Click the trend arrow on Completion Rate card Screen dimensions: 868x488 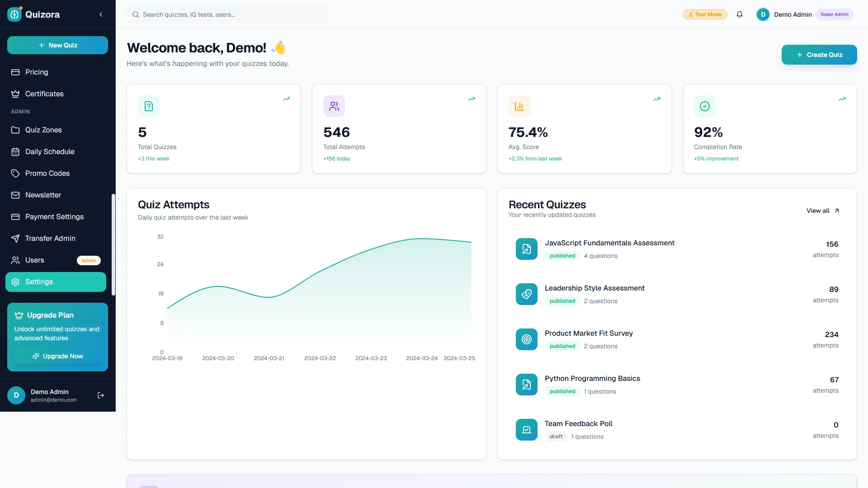(x=842, y=99)
